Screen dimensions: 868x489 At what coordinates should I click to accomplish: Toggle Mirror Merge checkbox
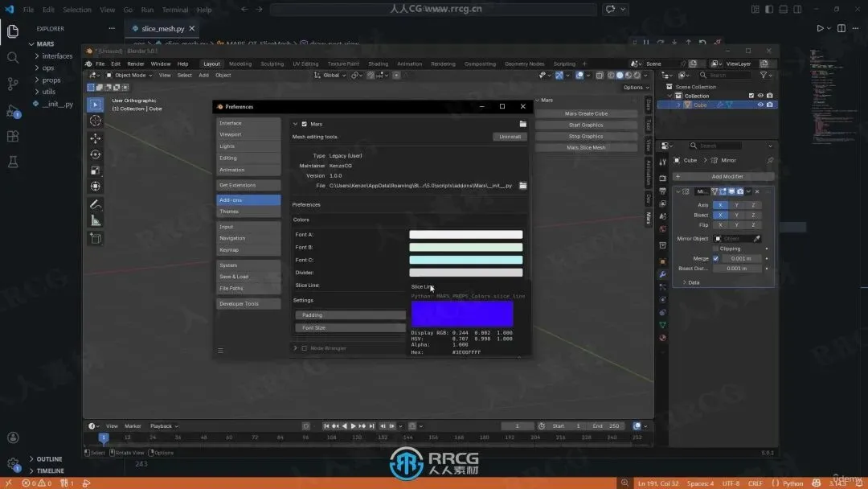716,259
